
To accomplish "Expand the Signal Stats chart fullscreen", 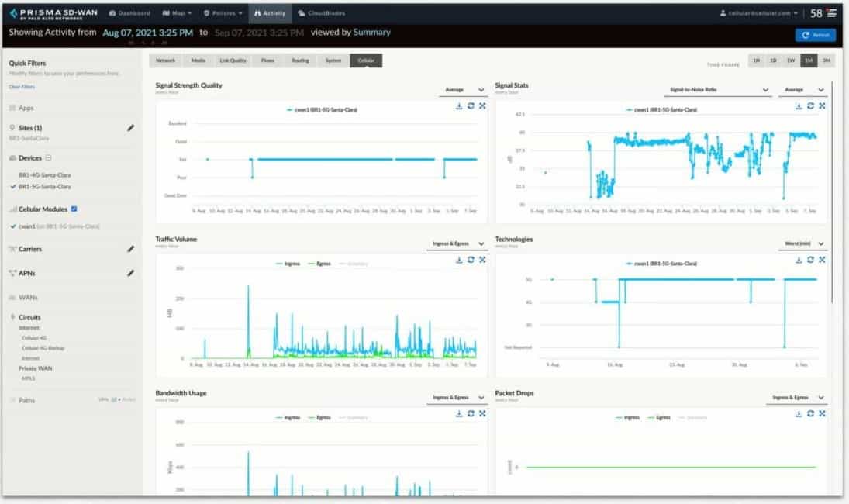I will (x=822, y=106).
